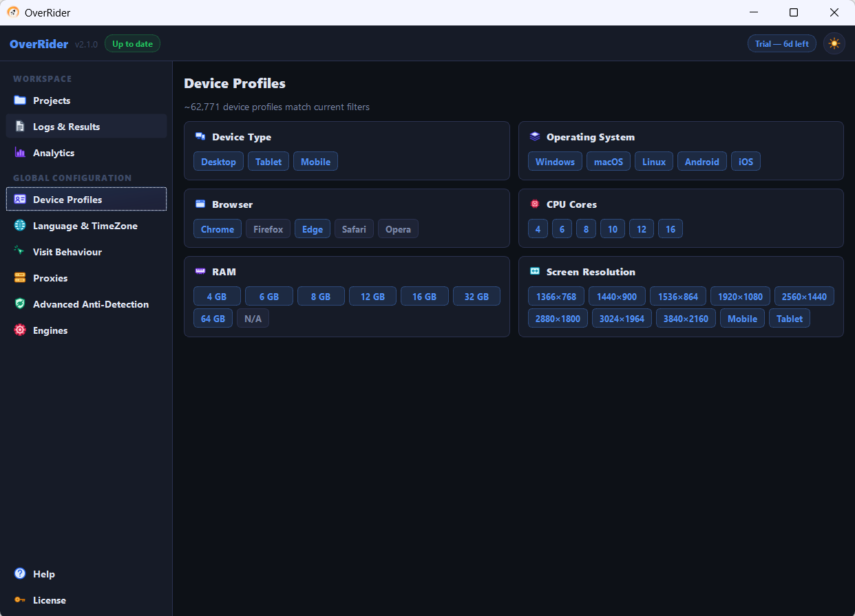This screenshot has height=616, width=855.
Task: Toggle the Linux filter chip
Action: click(x=654, y=162)
